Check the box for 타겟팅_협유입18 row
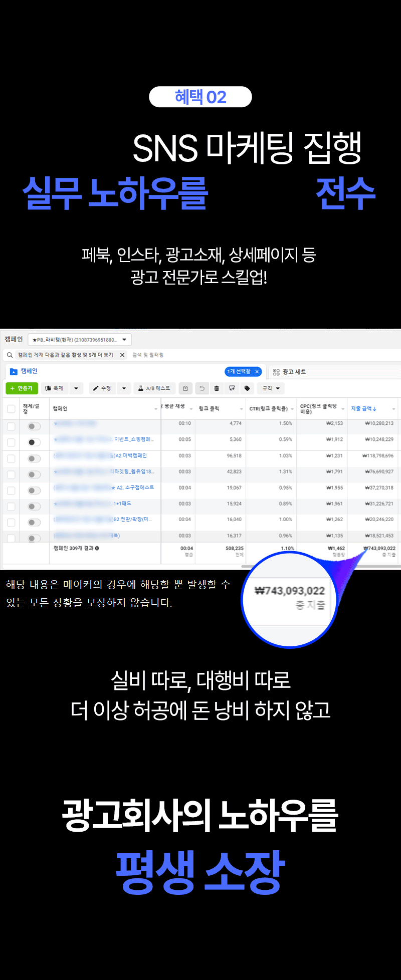Viewport: 401px width, 980px height. 11,474
